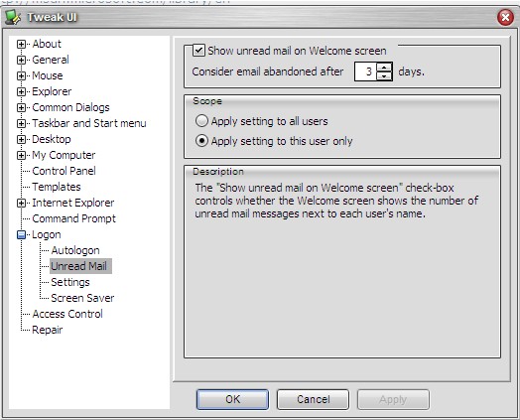Decrease abandoned email days with down arrow
The height and width of the screenshot is (420, 520).
point(384,76)
